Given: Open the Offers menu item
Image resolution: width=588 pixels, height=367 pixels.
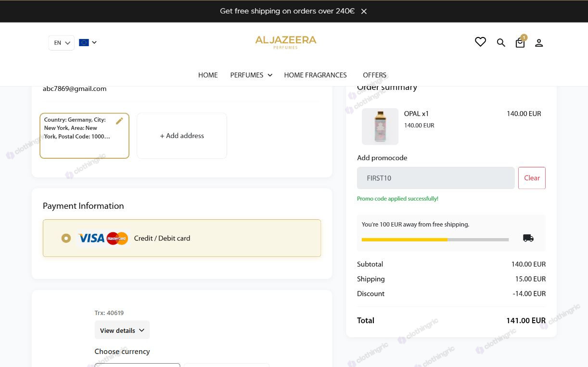Looking at the screenshot, I should 374,75.
